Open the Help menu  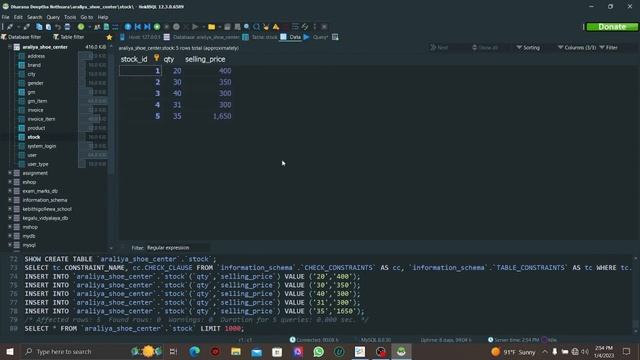(x=103, y=17)
